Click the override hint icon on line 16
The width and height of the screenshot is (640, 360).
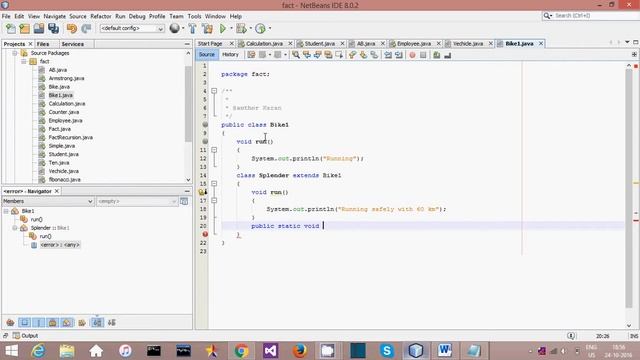[x=202, y=192]
